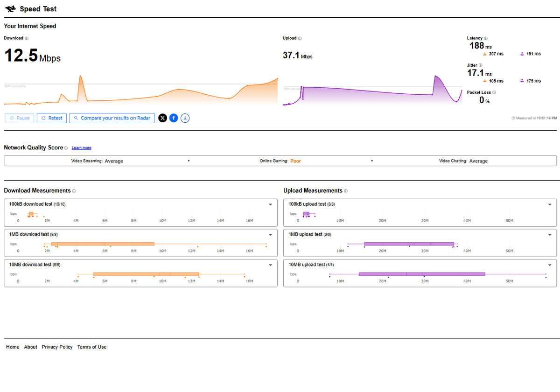Viewport: 560px width, 392px height.
Task: Click the 12.5 Mbps download value
Action: coord(32,56)
